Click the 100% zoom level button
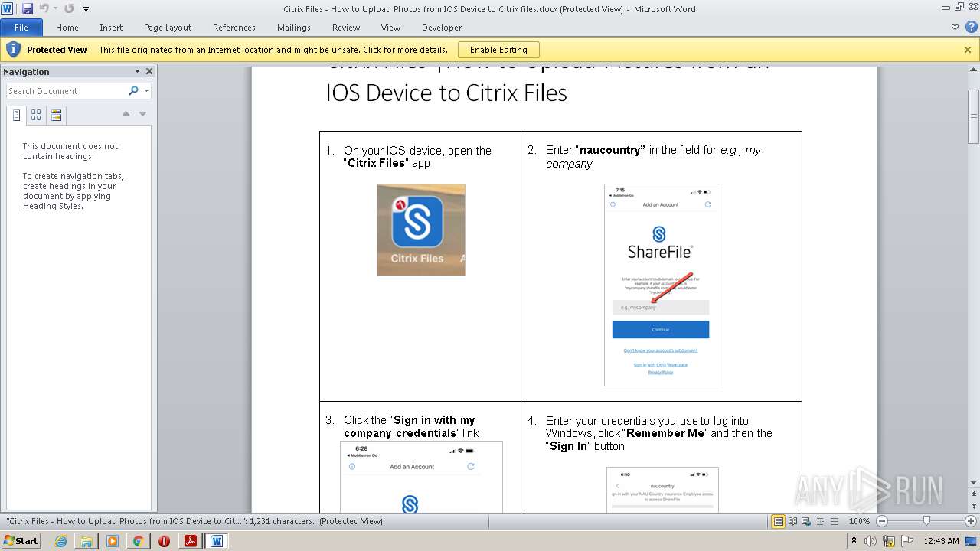This screenshot has width=980, height=551. point(859,521)
